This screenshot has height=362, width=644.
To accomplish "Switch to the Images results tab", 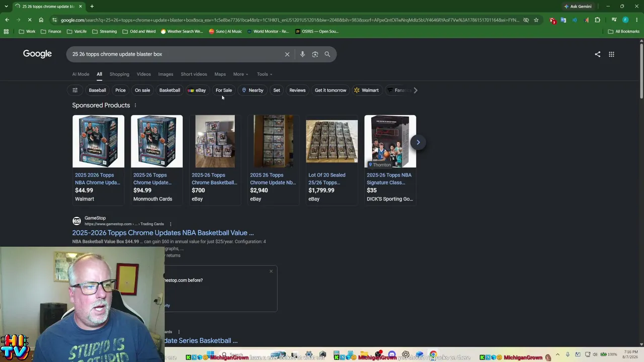I will (166, 74).
